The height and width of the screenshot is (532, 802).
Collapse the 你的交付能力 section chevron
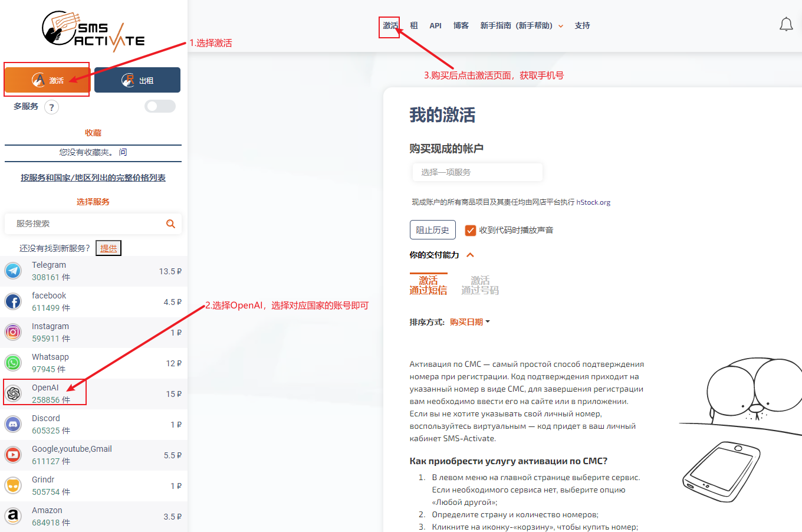coord(470,255)
